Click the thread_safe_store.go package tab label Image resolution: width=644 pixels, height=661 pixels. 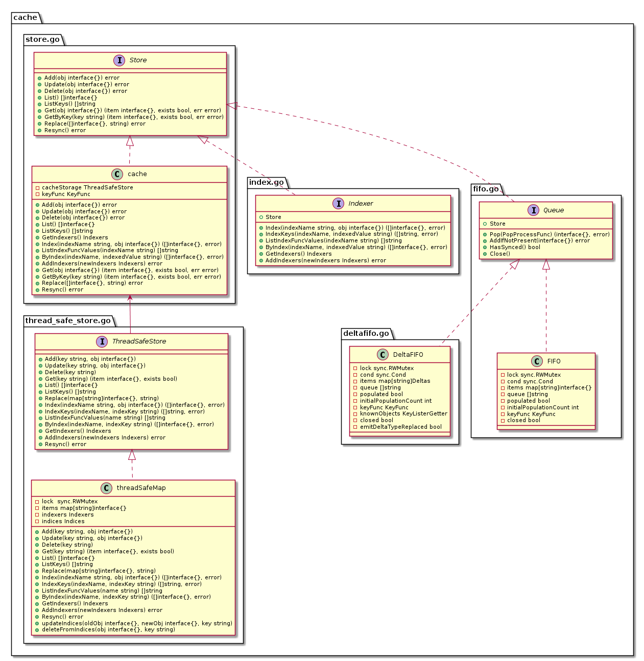(68, 321)
